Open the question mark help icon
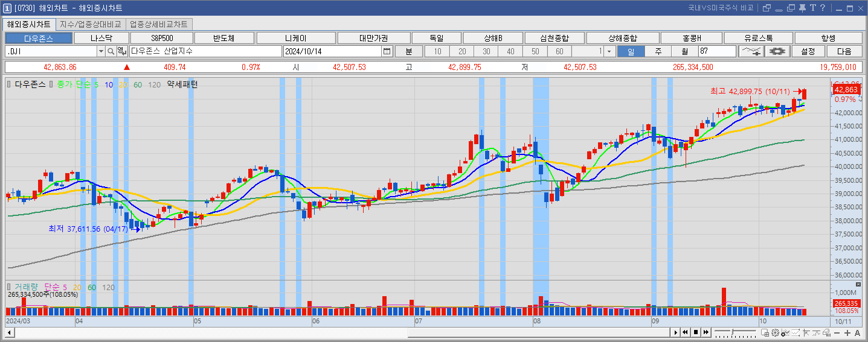The width and height of the screenshot is (868, 342). pyautogui.click(x=823, y=8)
